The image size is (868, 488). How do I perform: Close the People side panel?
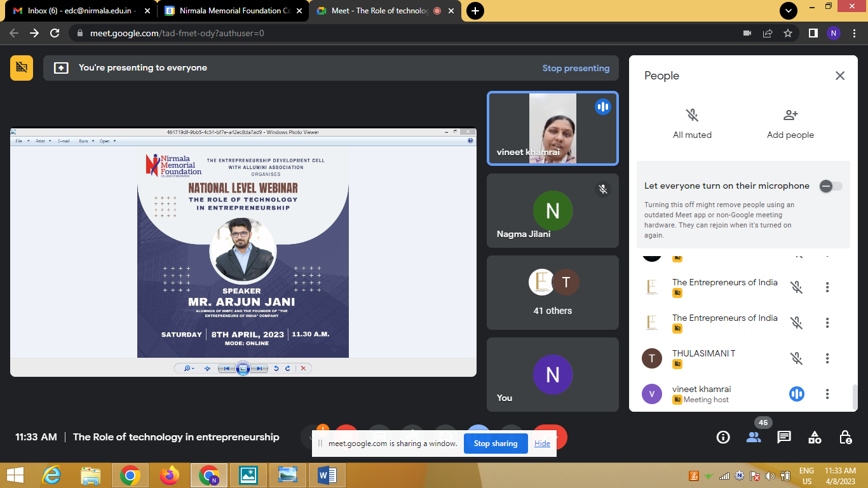tap(840, 76)
